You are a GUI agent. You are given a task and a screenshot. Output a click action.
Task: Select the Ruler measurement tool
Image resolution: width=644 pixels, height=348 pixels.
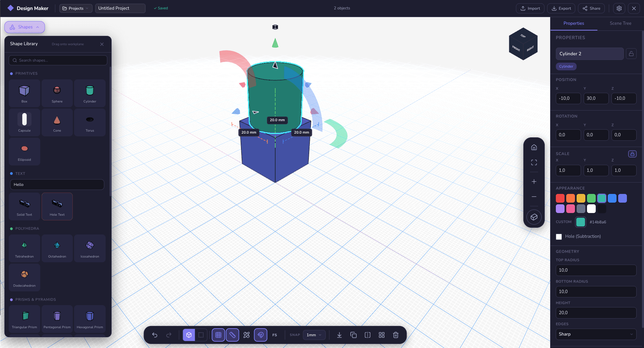[233, 335]
